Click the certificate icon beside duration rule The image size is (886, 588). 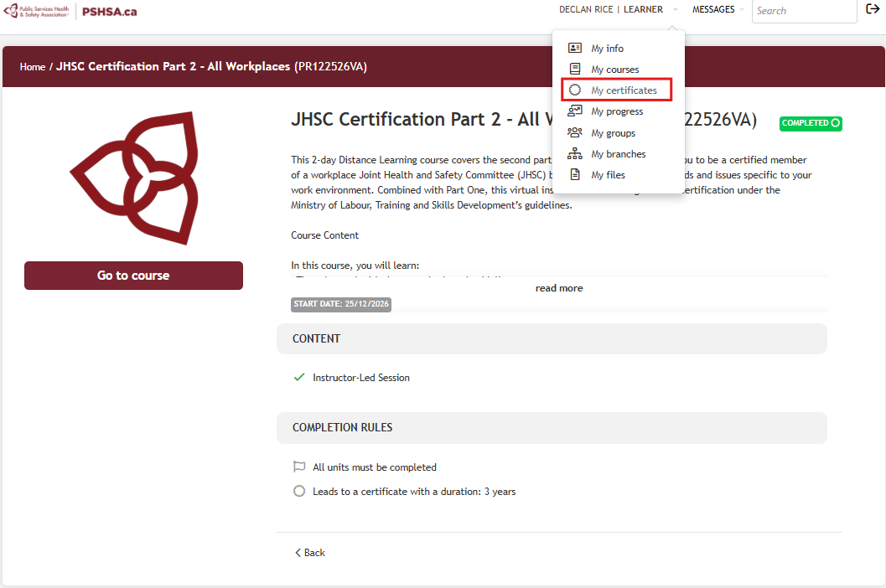[x=299, y=491]
